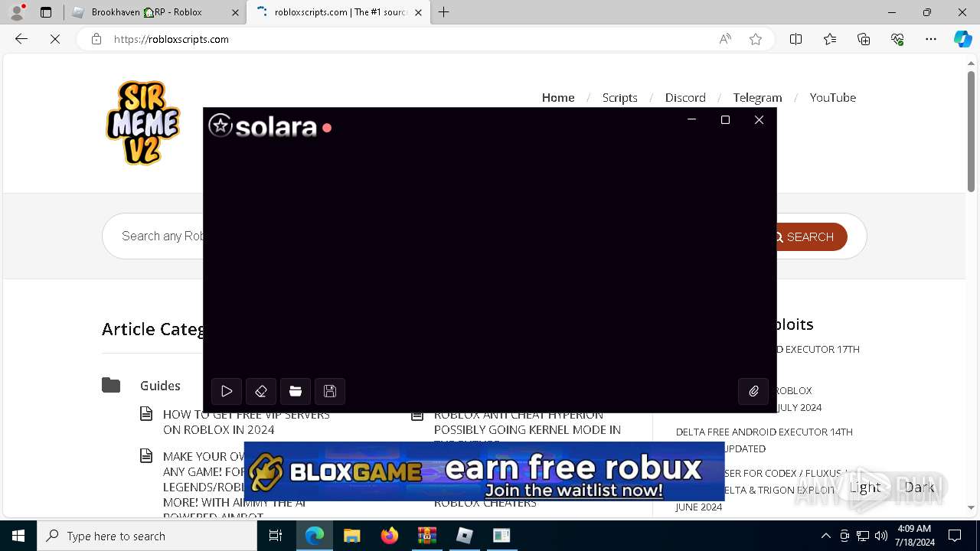Open the Scripts page in site menu

click(x=619, y=97)
